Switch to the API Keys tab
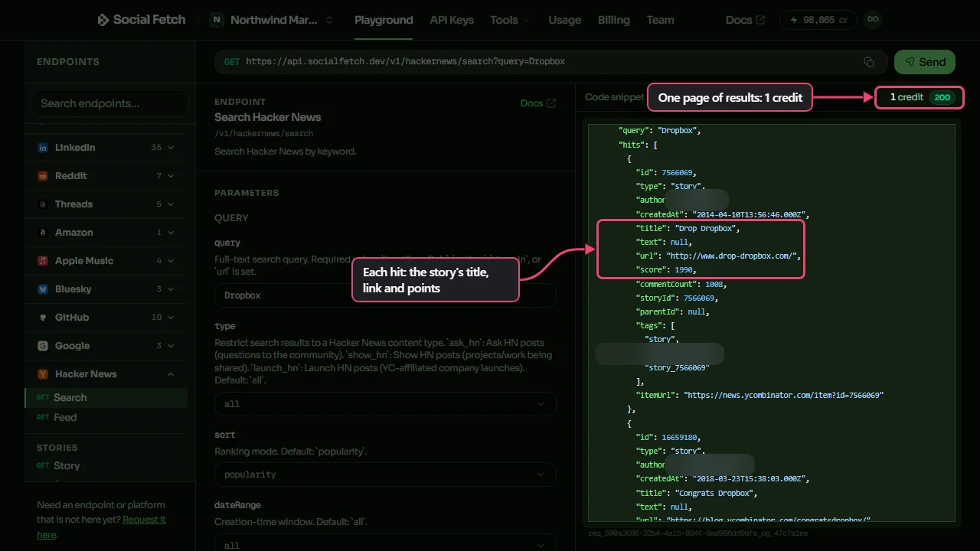Viewport: 980px width, 551px height. pos(452,20)
